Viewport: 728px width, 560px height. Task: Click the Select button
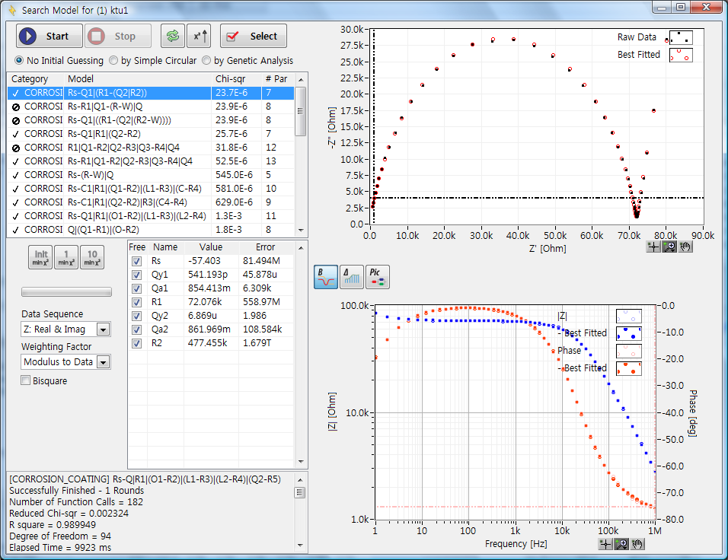[254, 36]
